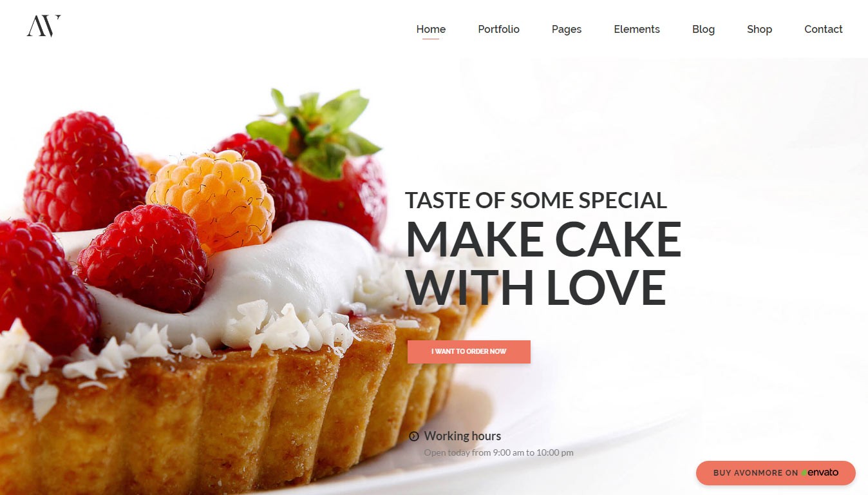Navigate to the Contact page

click(823, 29)
